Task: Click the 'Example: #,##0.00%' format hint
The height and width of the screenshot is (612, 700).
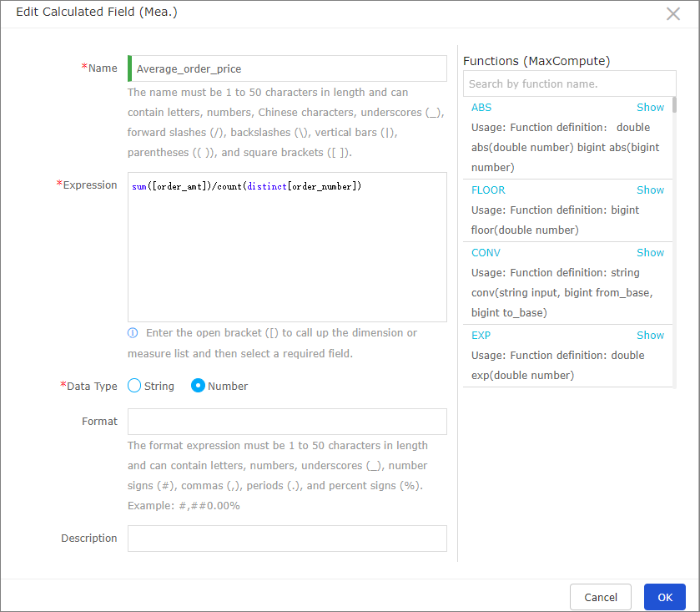Action: [184, 506]
